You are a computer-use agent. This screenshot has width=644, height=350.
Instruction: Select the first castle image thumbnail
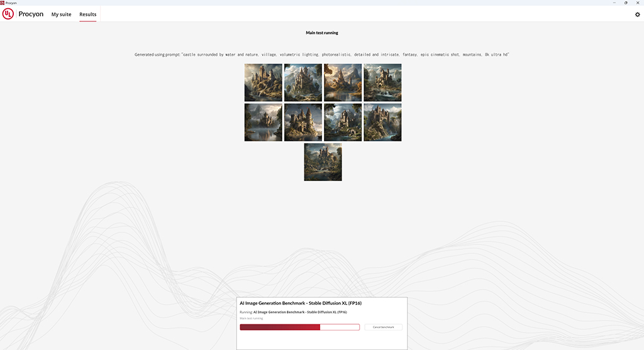point(264,82)
